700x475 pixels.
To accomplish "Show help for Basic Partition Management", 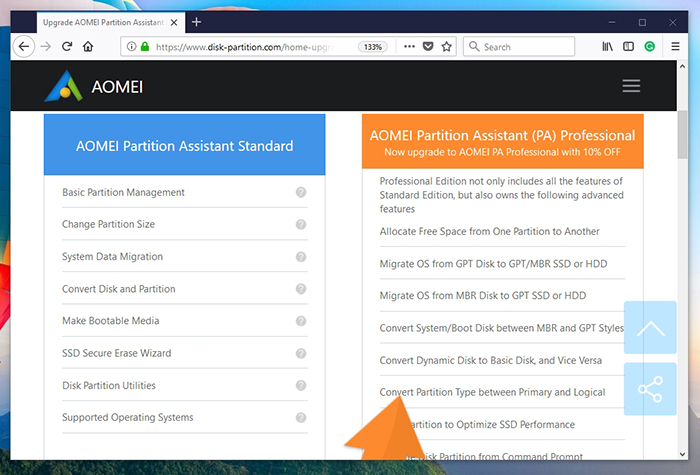I will click(x=301, y=192).
